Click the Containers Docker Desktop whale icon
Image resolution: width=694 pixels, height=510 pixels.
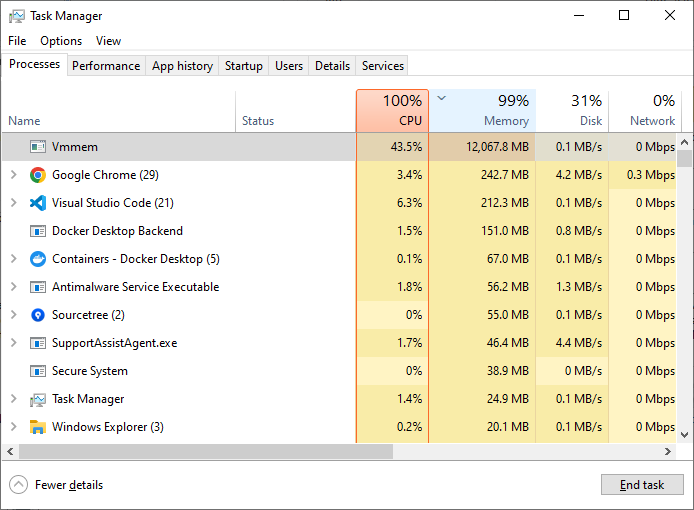[x=38, y=259]
